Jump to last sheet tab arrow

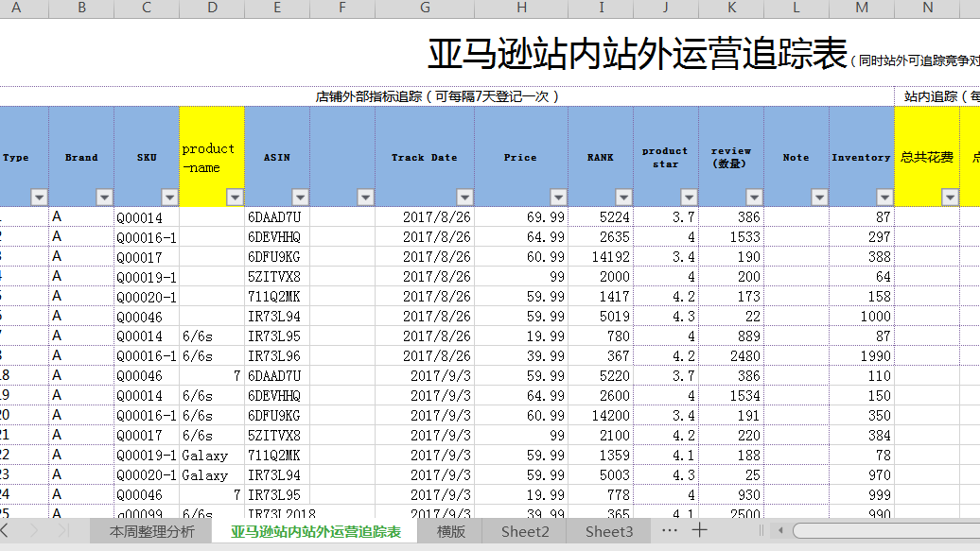(62, 531)
